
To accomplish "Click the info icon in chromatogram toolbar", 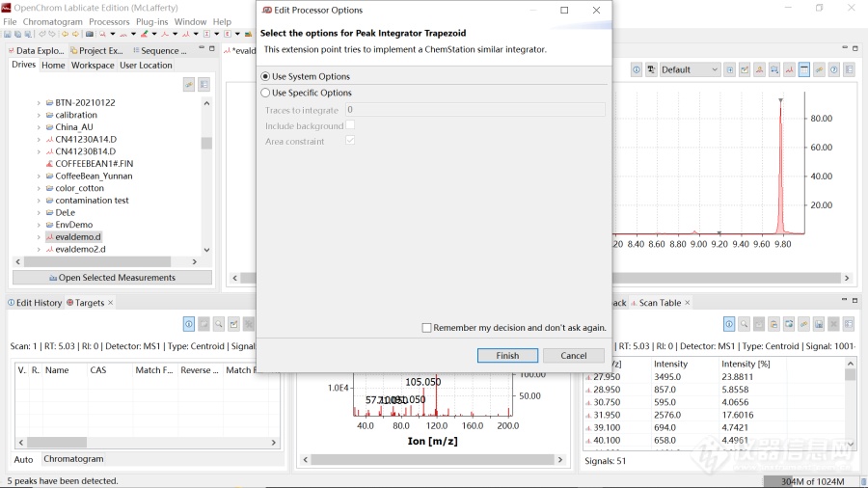I will (637, 69).
